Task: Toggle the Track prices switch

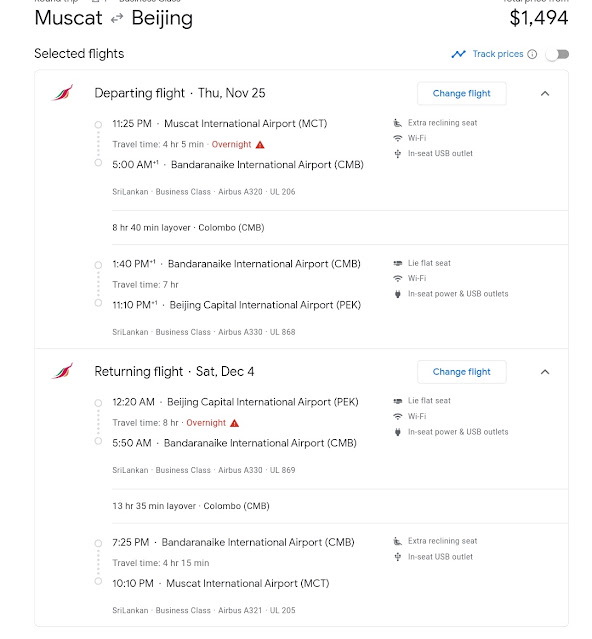Action: pos(558,54)
